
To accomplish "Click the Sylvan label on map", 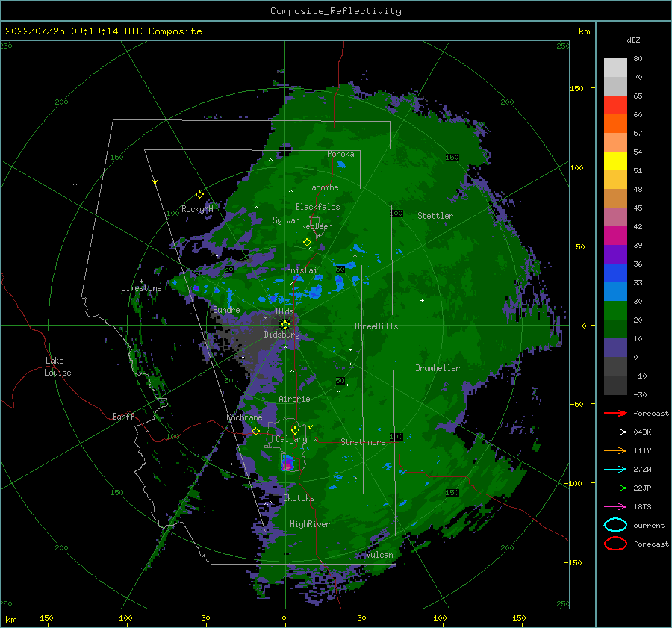I will (286, 220).
